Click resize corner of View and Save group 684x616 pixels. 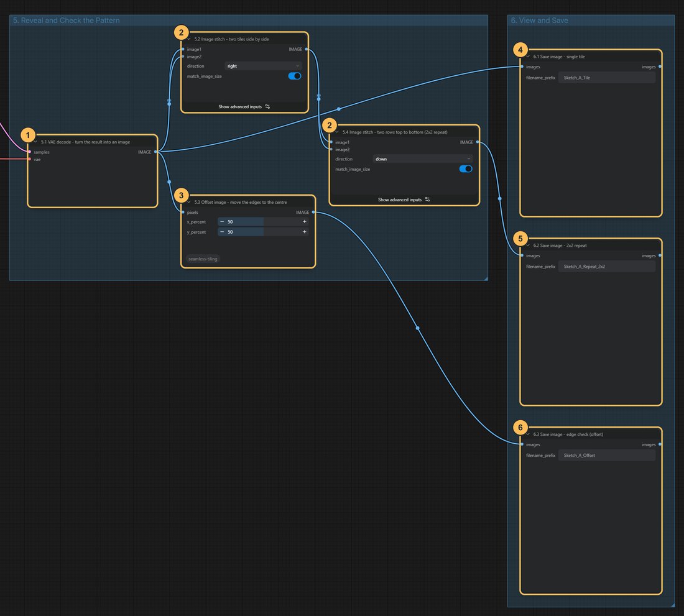(x=673, y=605)
